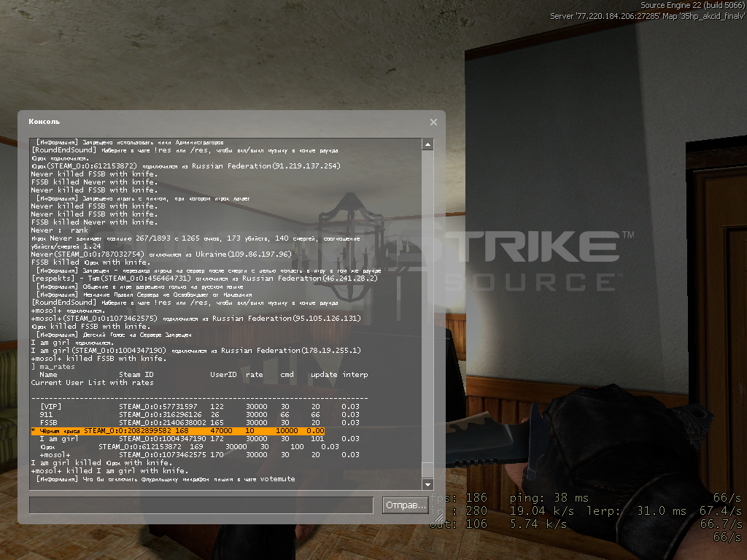The width and height of the screenshot is (747, 560).
Task: Click Steam ID STEAM_0:0:2140638002
Action: (163, 423)
